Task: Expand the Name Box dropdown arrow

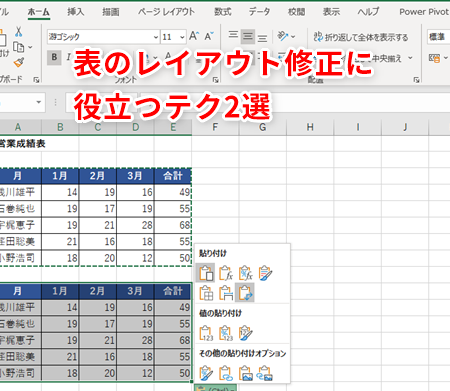Action: click(x=39, y=102)
